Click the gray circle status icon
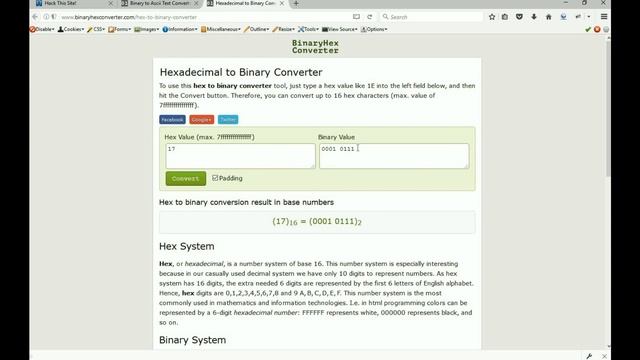The width and height of the screenshot is (640, 360). pos(606,29)
